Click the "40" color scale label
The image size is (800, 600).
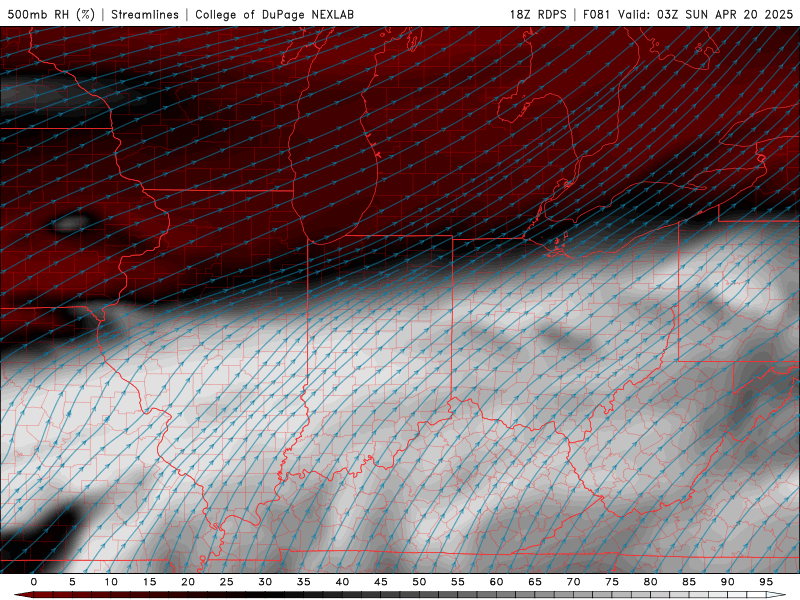[342, 582]
